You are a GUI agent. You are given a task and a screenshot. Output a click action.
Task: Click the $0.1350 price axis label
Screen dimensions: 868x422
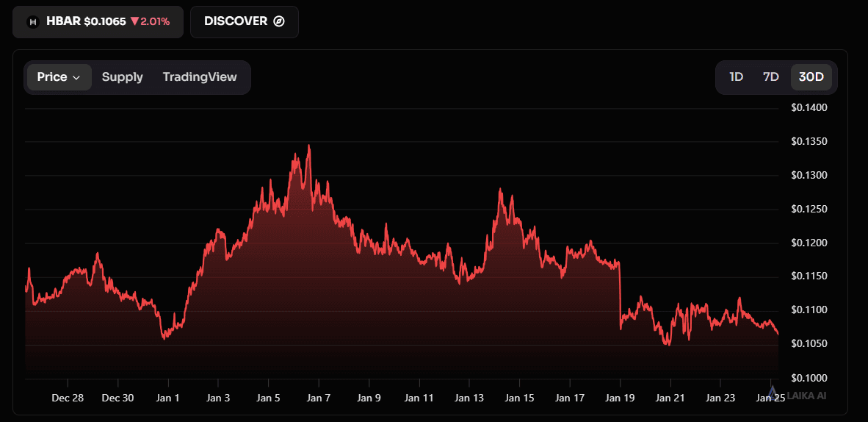809,142
